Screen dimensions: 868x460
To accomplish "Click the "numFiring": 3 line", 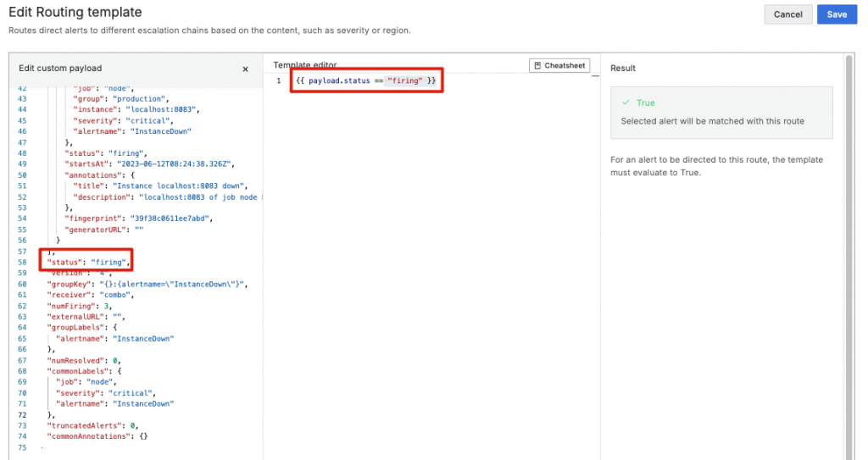I will pyautogui.click(x=80, y=306).
